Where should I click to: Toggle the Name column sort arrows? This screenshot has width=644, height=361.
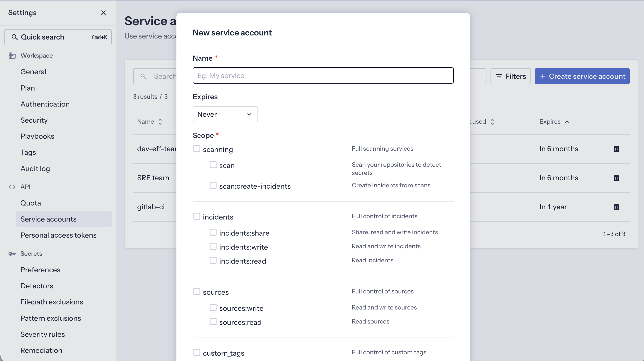coord(160,122)
